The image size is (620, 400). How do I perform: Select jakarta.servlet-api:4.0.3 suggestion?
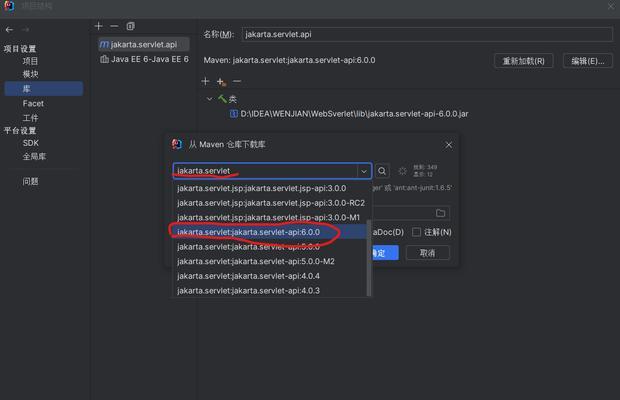(270, 291)
